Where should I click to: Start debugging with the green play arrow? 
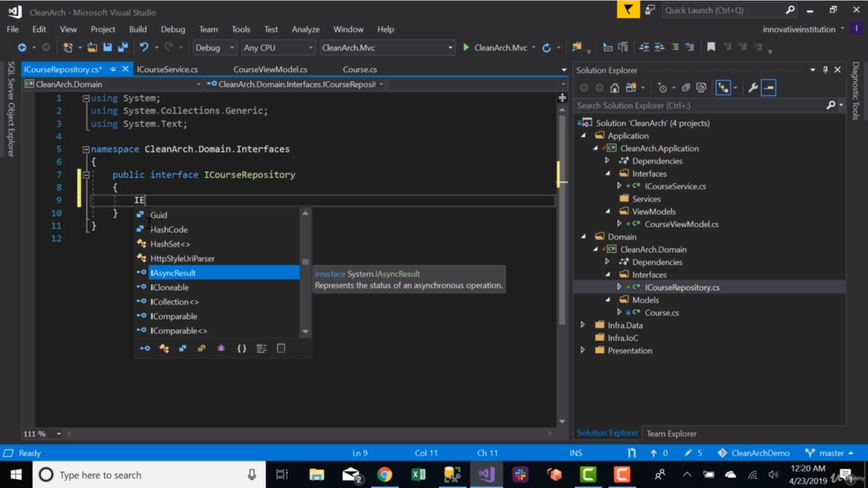(467, 48)
